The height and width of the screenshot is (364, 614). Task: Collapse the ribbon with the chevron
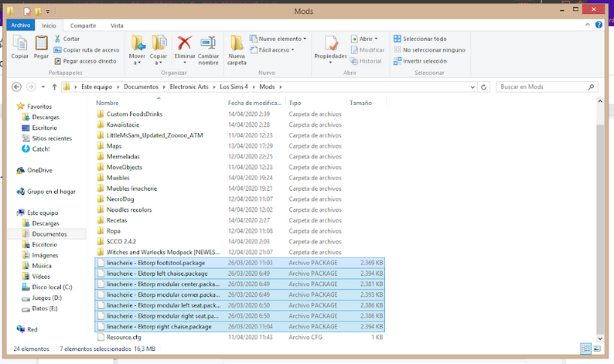588,25
